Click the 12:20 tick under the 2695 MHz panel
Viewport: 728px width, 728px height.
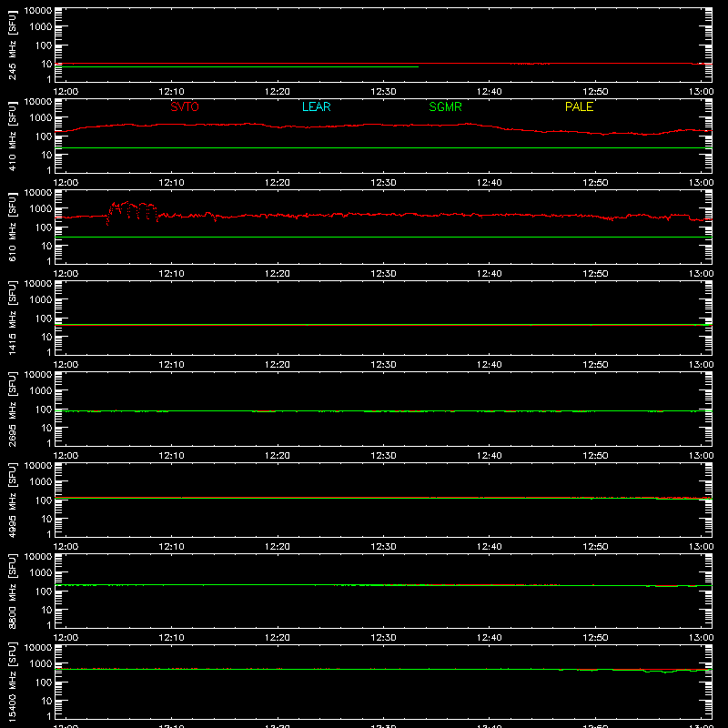pos(278,456)
